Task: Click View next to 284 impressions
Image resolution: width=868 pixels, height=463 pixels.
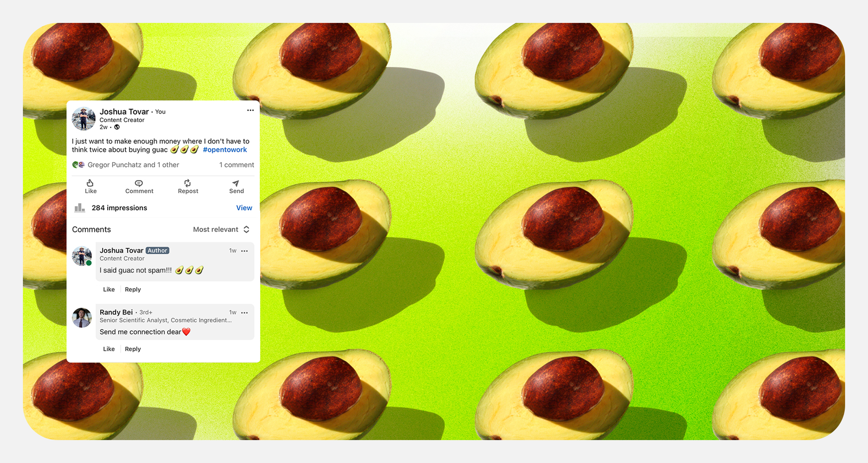Action: tap(244, 208)
